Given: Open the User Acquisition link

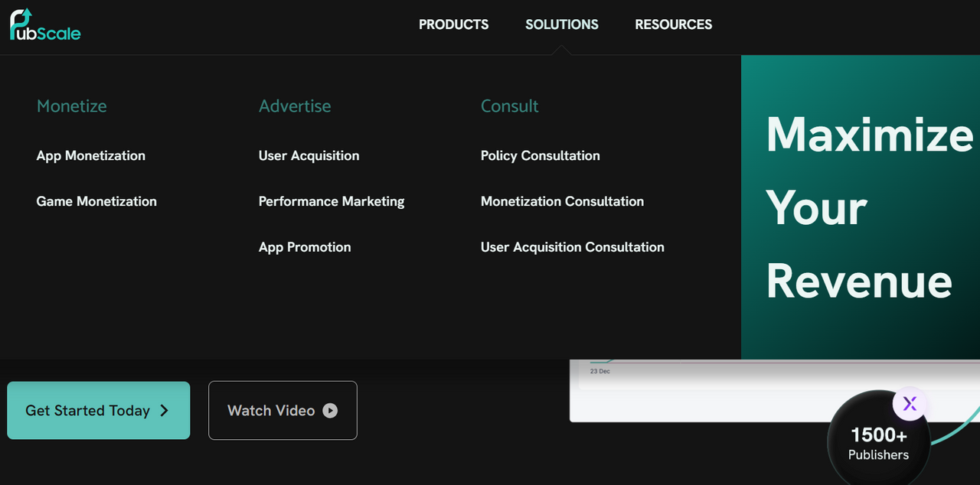Looking at the screenshot, I should click(x=309, y=155).
